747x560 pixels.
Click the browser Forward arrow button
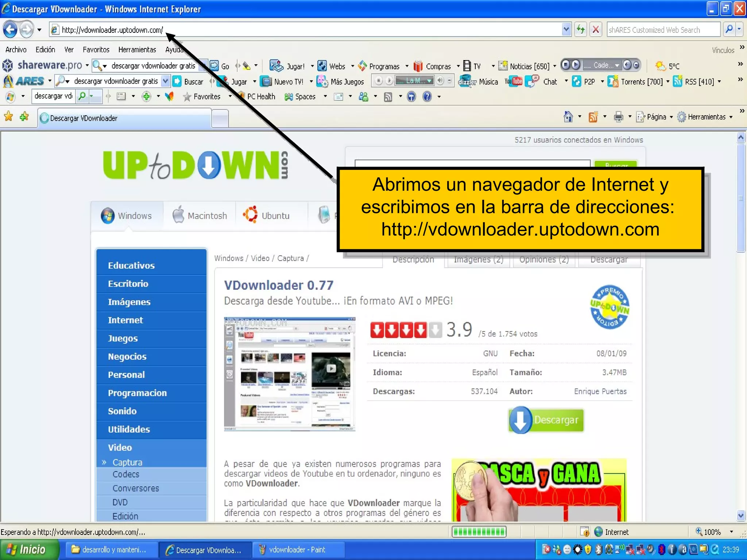click(x=26, y=30)
